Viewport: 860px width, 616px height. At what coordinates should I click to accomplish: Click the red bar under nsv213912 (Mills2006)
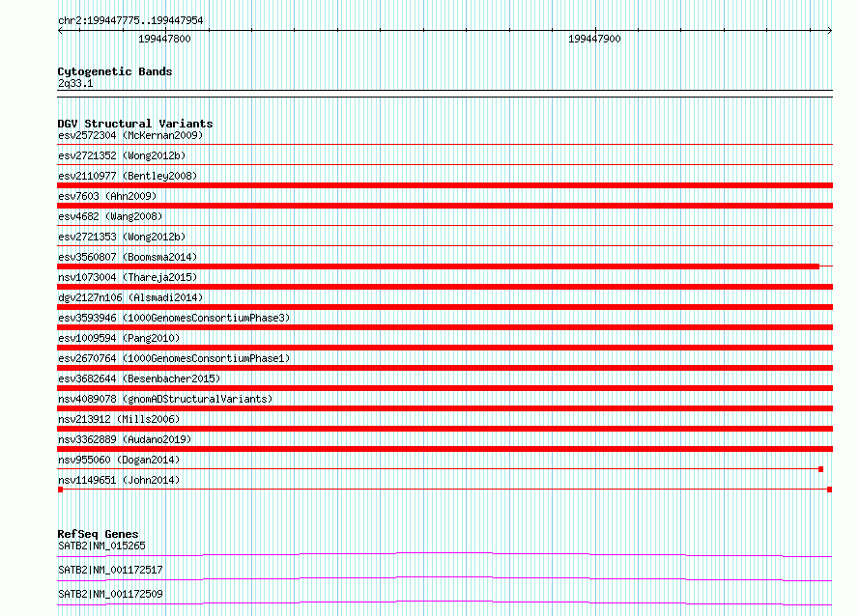pyautogui.click(x=444, y=429)
